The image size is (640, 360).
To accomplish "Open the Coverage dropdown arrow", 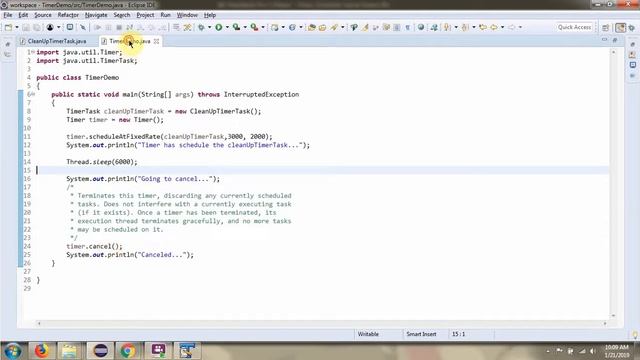I will click(x=245, y=27).
